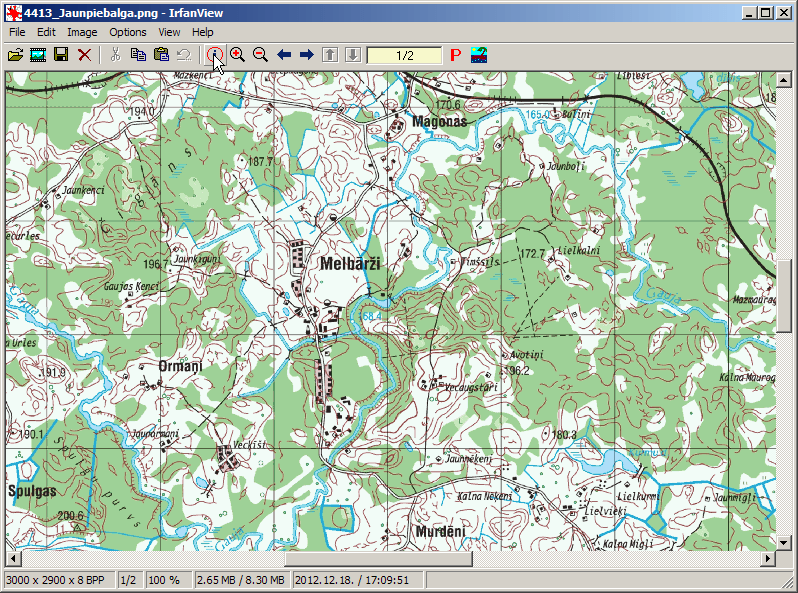Minimize the IrfanView window
The height and width of the screenshot is (593, 798).
point(748,13)
